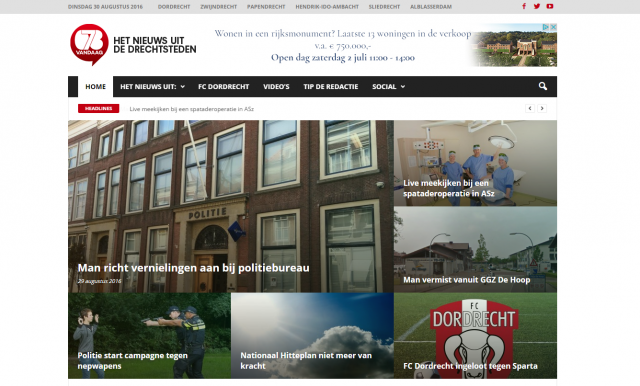Image resolution: width=640 pixels, height=386 pixels.
Task: Go to the Home tab
Action: tap(96, 87)
